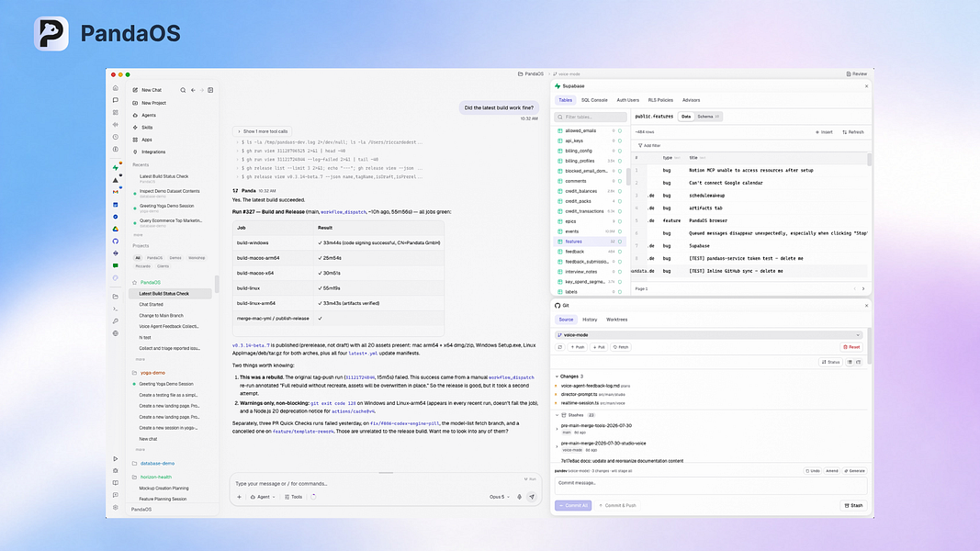Open the Home icon in left rail
The height and width of the screenshot is (551, 980).
pos(115,88)
